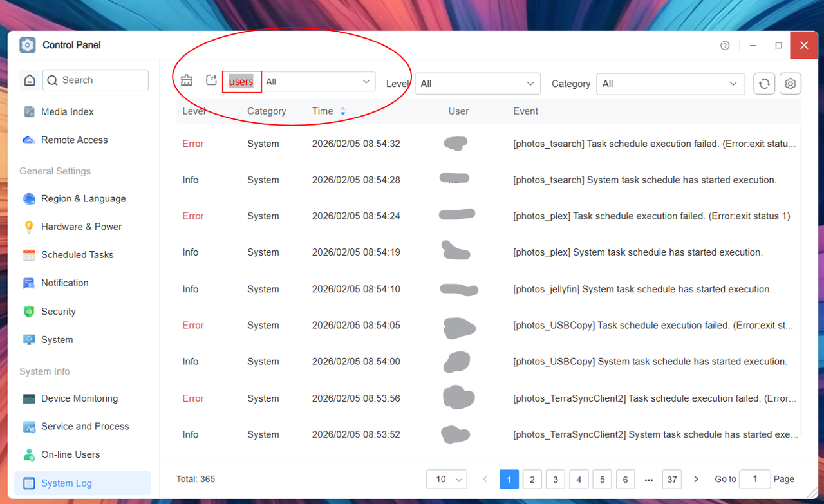824x504 pixels.
Task: Click the Total: 365 count text
Action: coord(196,479)
